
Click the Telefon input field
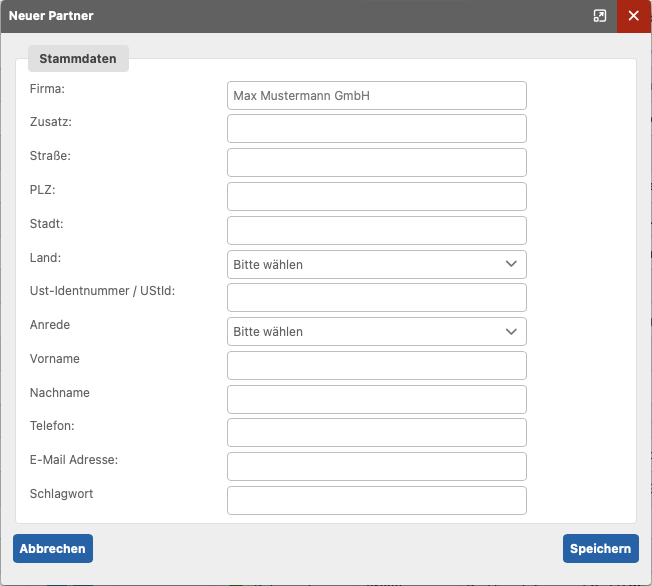pyautogui.click(x=377, y=433)
